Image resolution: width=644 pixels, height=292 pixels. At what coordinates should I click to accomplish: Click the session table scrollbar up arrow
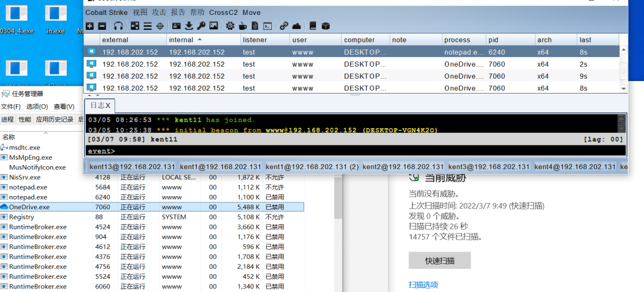click(624, 49)
